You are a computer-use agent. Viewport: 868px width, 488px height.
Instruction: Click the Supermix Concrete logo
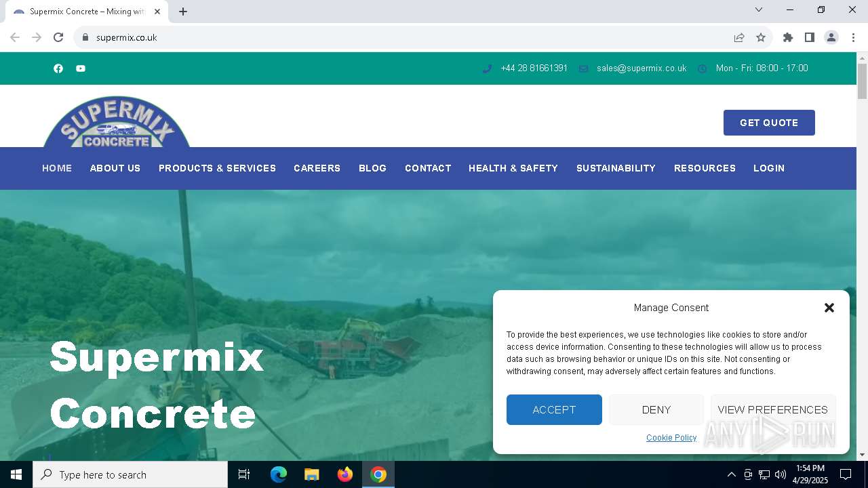[x=117, y=121]
